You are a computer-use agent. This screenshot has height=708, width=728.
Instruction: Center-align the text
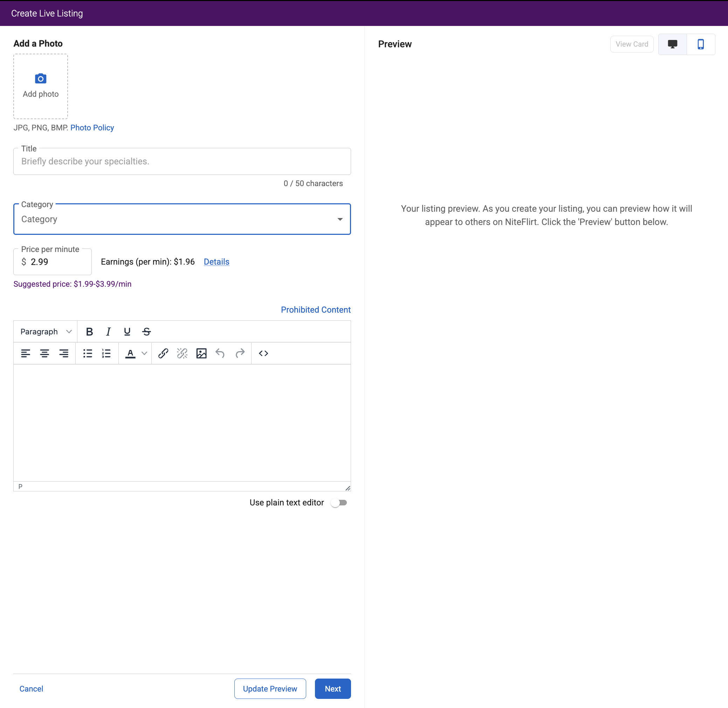(x=44, y=353)
